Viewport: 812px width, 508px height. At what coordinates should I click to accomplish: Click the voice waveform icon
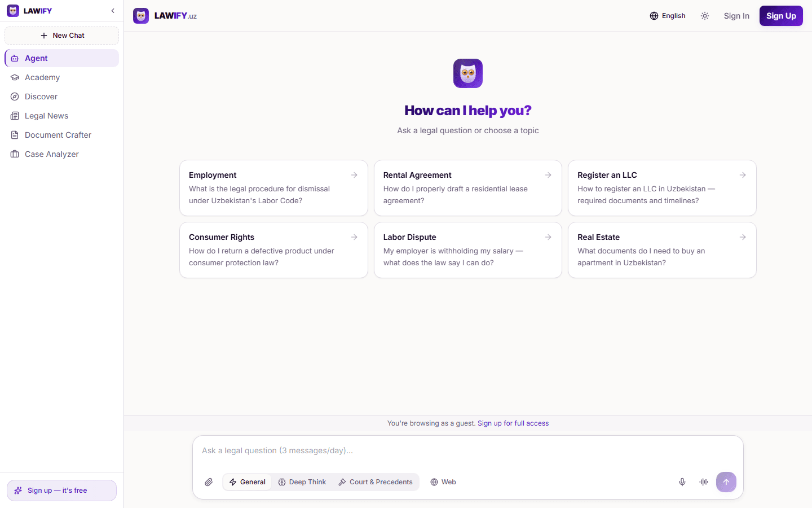click(704, 482)
